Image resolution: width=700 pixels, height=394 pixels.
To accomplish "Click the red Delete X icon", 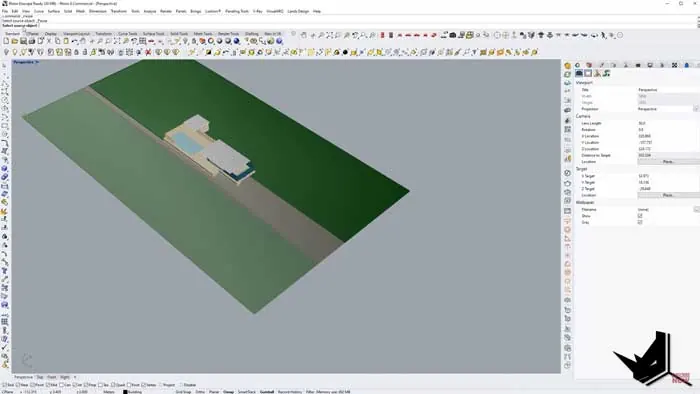I will click(148, 52).
